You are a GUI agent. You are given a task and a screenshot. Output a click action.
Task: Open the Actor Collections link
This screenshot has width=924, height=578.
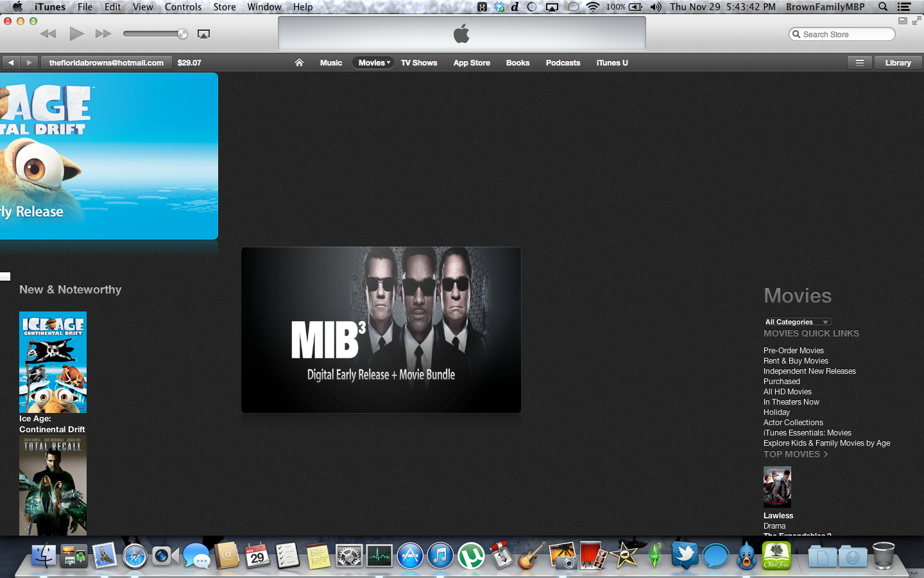(793, 423)
